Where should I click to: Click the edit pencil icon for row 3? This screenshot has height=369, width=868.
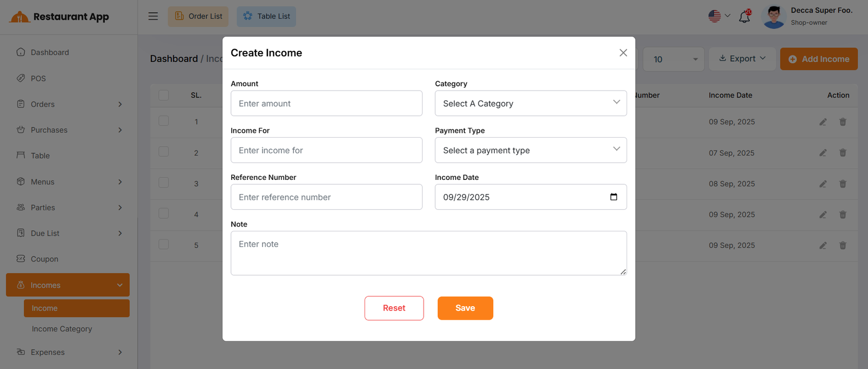click(823, 184)
